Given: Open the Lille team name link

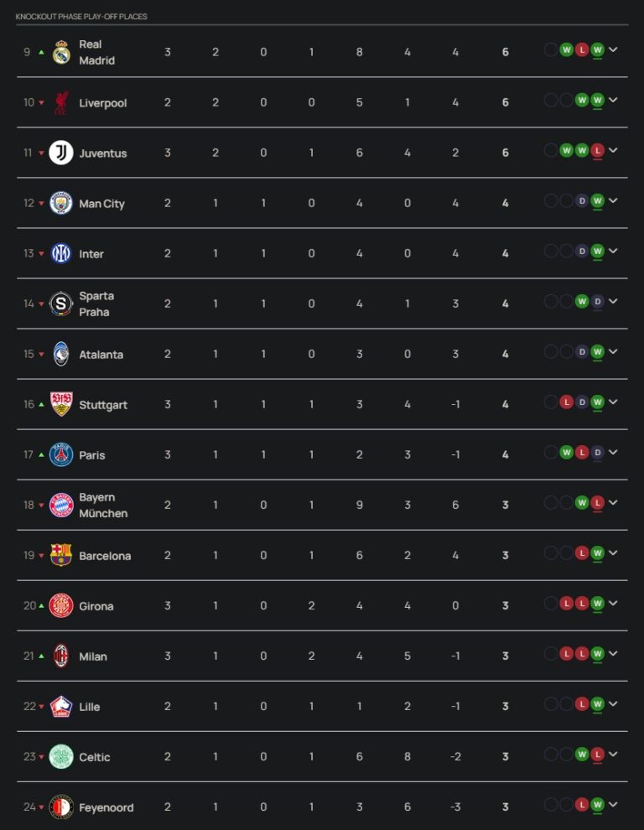Looking at the screenshot, I should click(89, 707).
